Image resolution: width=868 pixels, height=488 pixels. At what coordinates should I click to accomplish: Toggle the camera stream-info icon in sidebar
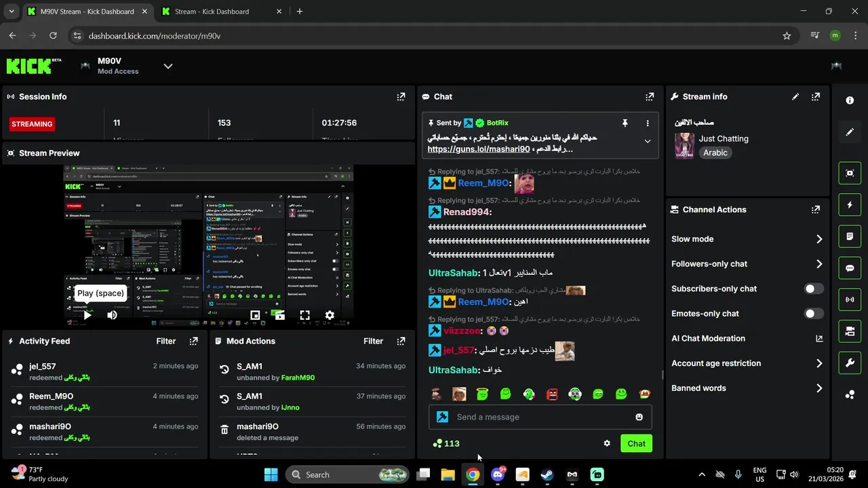850,331
